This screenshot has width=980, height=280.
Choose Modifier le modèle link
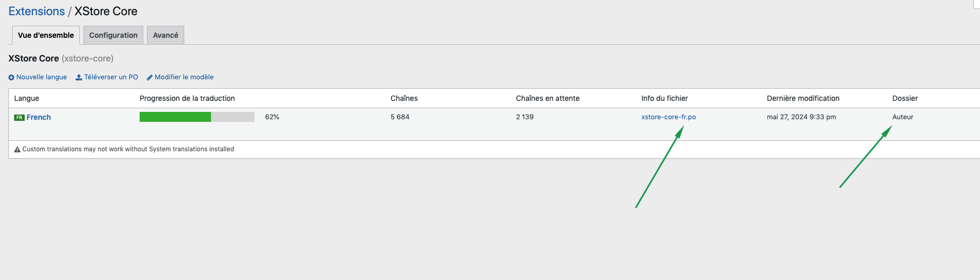[184, 77]
